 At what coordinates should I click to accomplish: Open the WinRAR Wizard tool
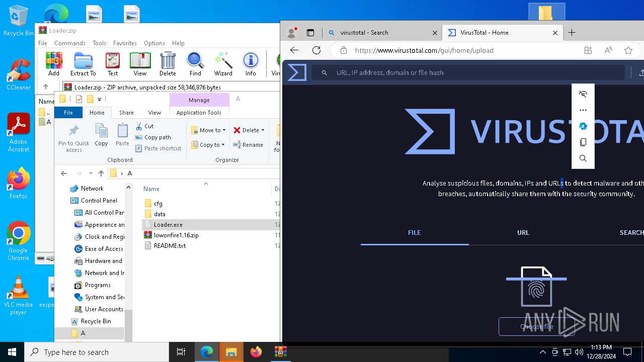pyautogui.click(x=223, y=64)
